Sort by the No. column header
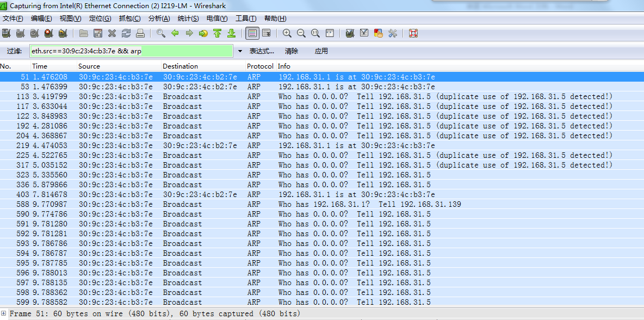 (15, 66)
